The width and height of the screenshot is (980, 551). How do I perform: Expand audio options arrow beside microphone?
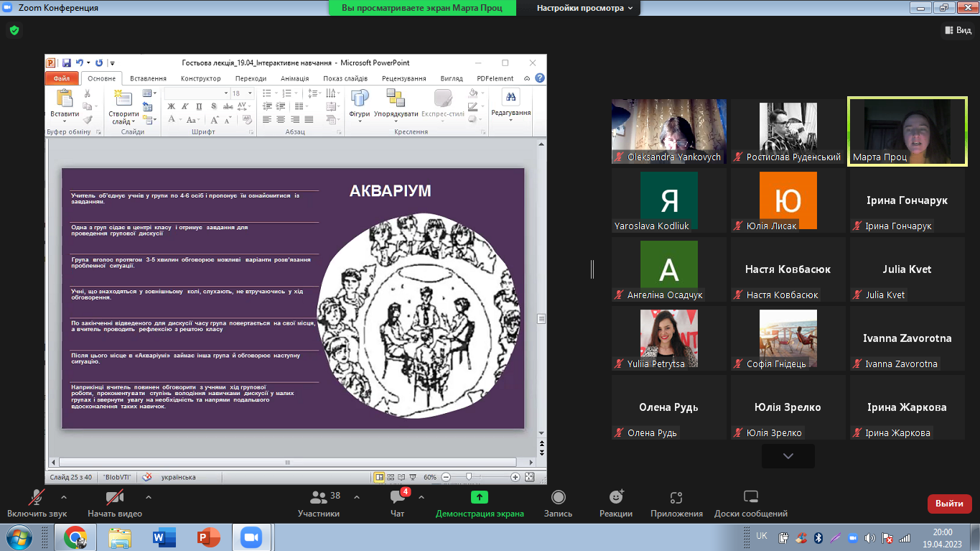64,496
